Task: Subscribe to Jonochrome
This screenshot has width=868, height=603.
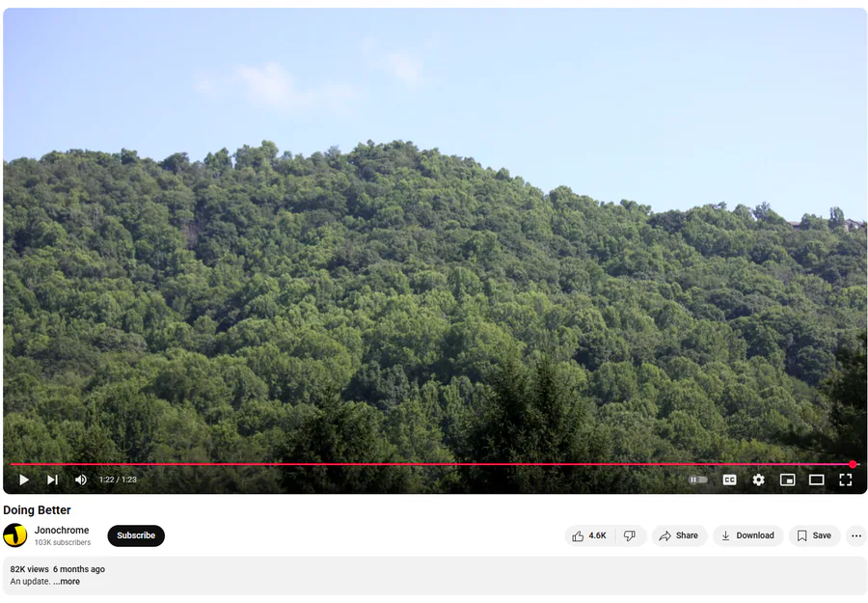Action: coord(136,535)
